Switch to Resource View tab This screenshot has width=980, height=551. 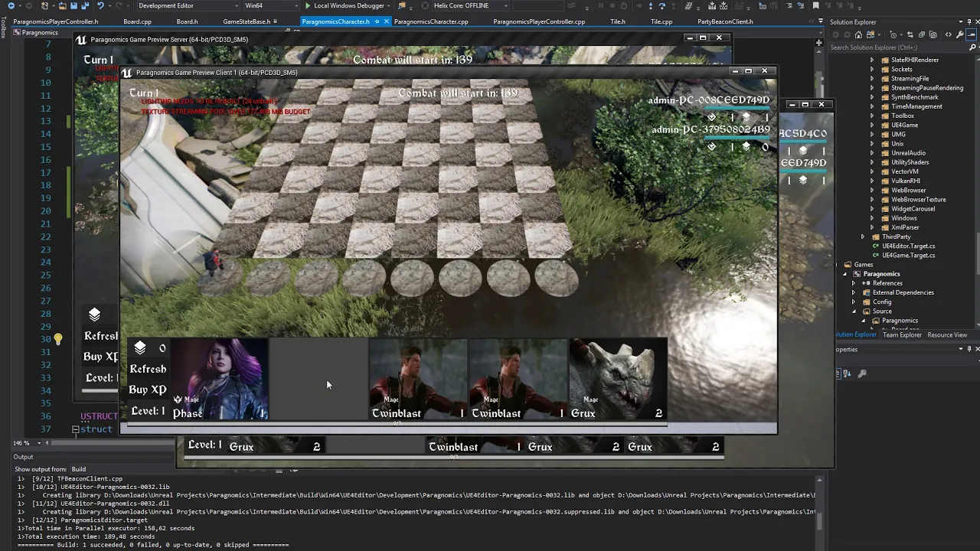point(947,334)
